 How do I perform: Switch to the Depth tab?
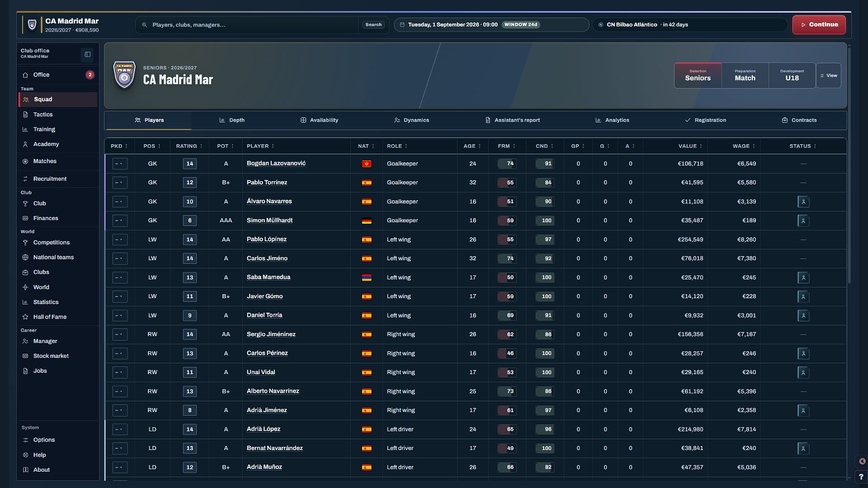pyautogui.click(x=232, y=120)
